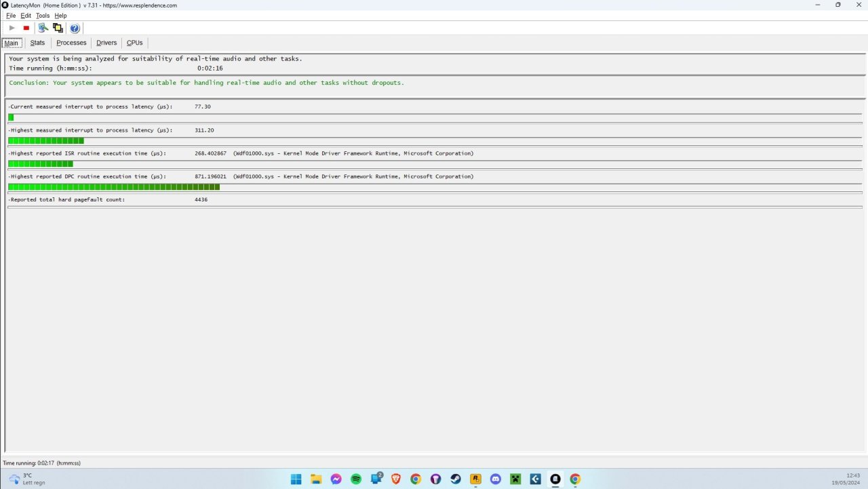Open Messenger from the taskbar
The height and width of the screenshot is (489, 868).
(336, 479)
